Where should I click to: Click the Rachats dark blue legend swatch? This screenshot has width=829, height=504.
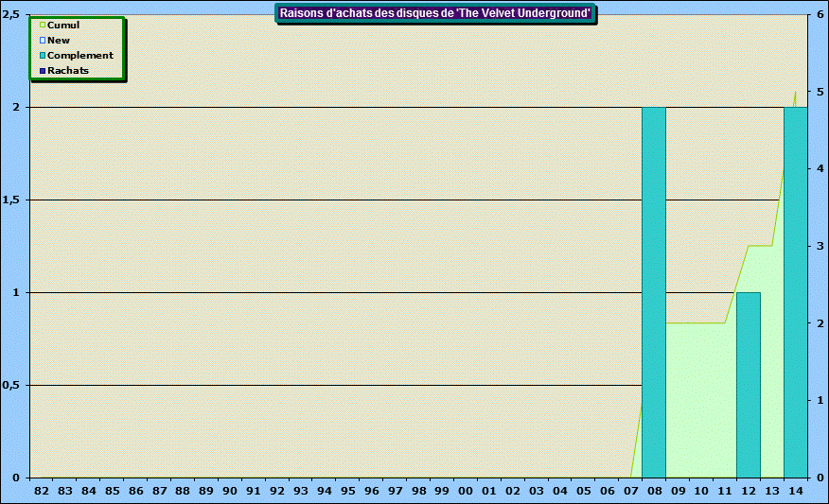[43, 71]
